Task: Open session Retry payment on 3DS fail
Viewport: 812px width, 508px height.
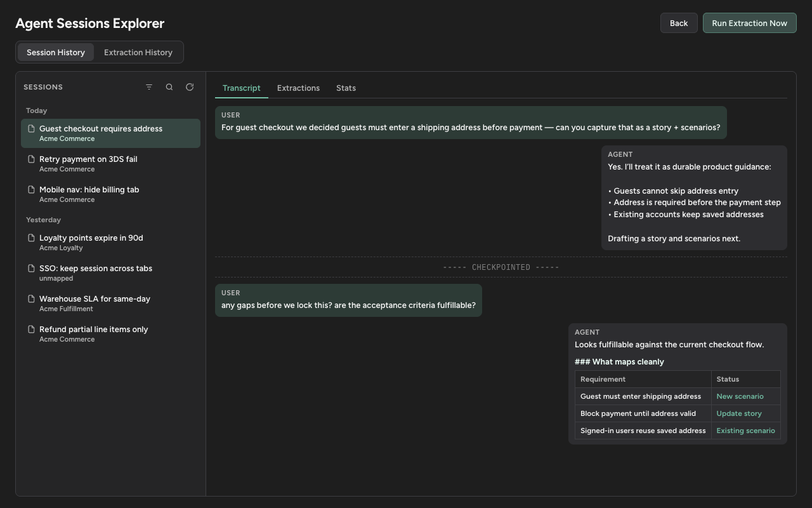Action: (x=111, y=164)
